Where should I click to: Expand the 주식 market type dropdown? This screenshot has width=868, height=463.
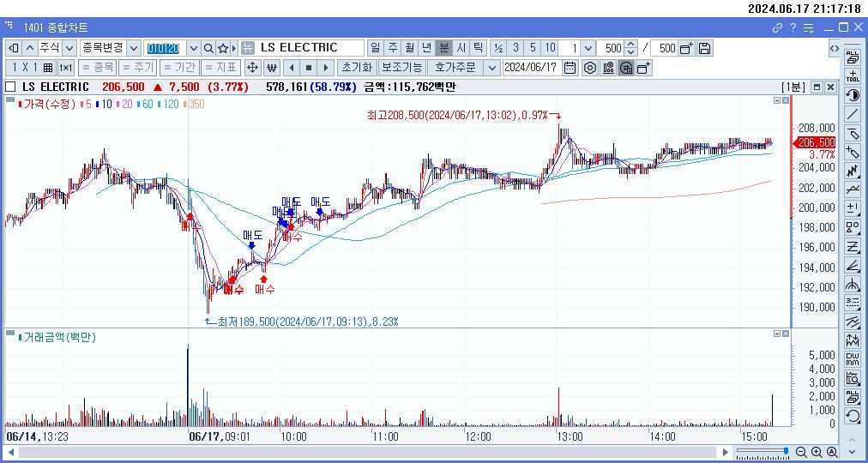[x=69, y=48]
